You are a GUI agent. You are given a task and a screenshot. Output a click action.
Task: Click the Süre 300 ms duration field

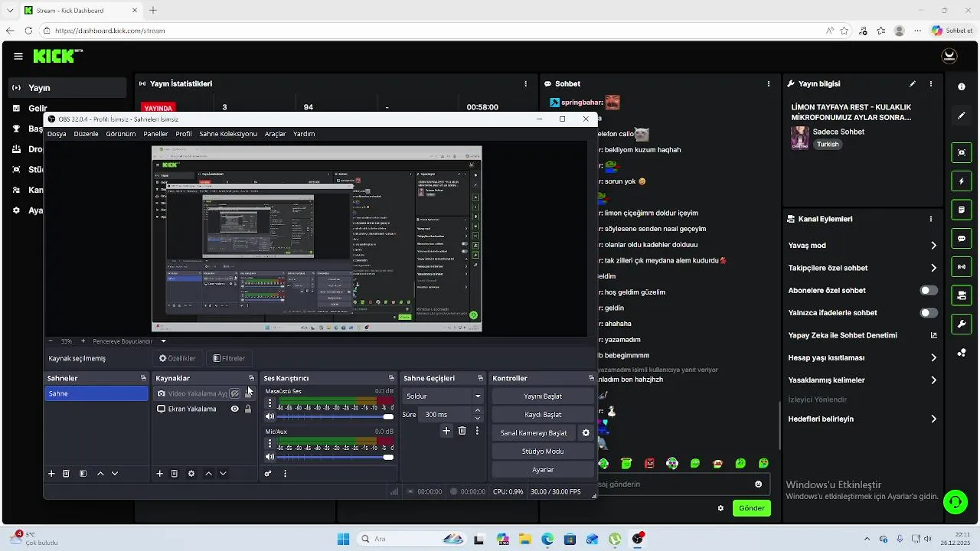pyautogui.click(x=452, y=415)
